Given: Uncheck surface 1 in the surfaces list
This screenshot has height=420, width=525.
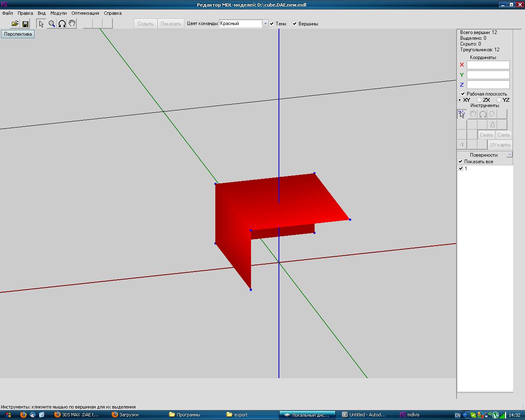Looking at the screenshot, I should pos(461,169).
